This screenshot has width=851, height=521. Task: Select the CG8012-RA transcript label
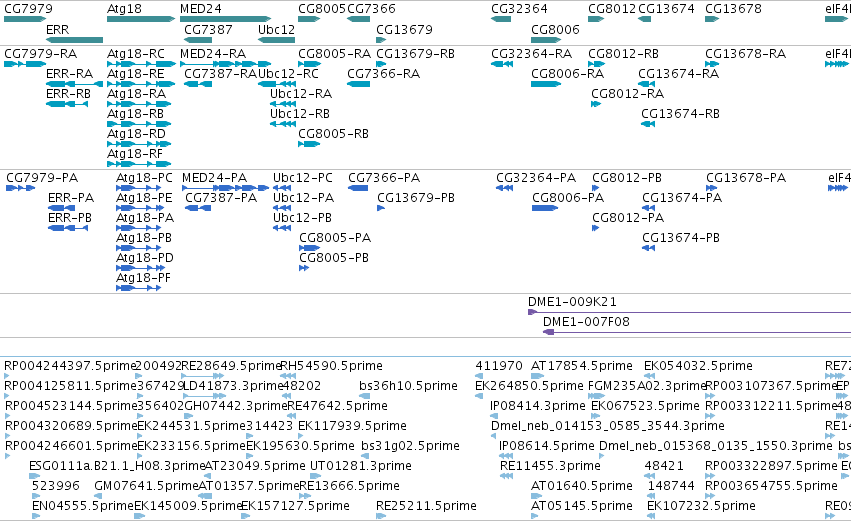(x=627, y=94)
